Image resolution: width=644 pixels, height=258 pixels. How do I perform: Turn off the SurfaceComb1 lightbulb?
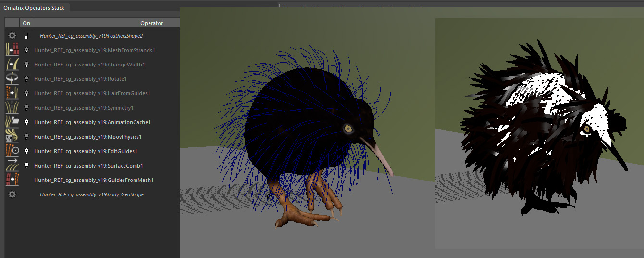tap(26, 166)
